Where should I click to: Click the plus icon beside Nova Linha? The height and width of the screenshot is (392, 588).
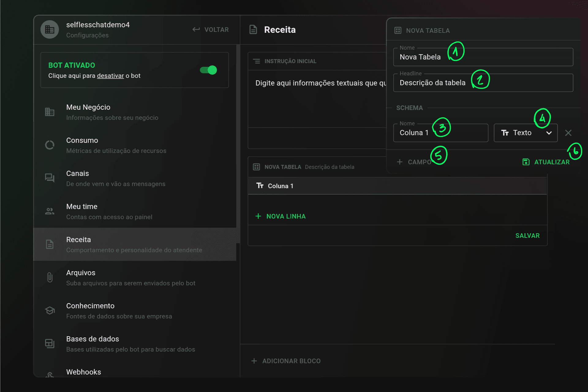pos(258,216)
